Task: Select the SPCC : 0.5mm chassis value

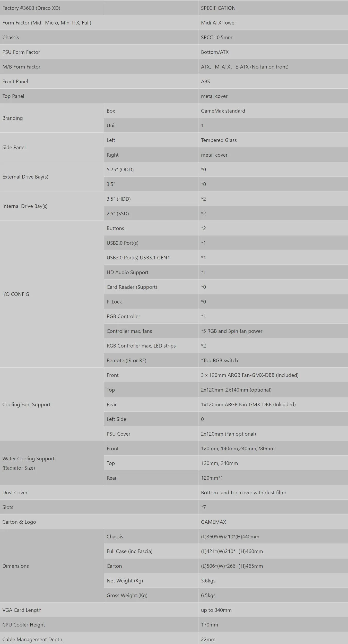Action: pyautogui.click(x=216, y=37)
